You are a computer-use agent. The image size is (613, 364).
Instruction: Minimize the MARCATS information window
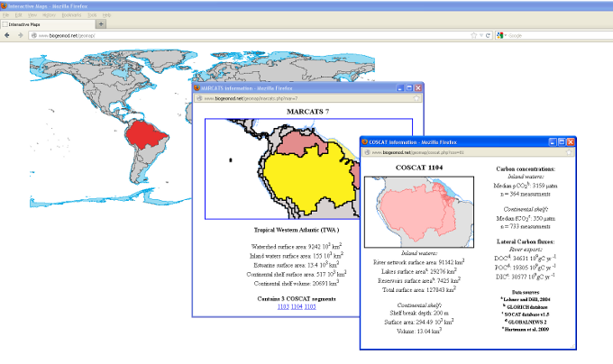tap(400, 88)
